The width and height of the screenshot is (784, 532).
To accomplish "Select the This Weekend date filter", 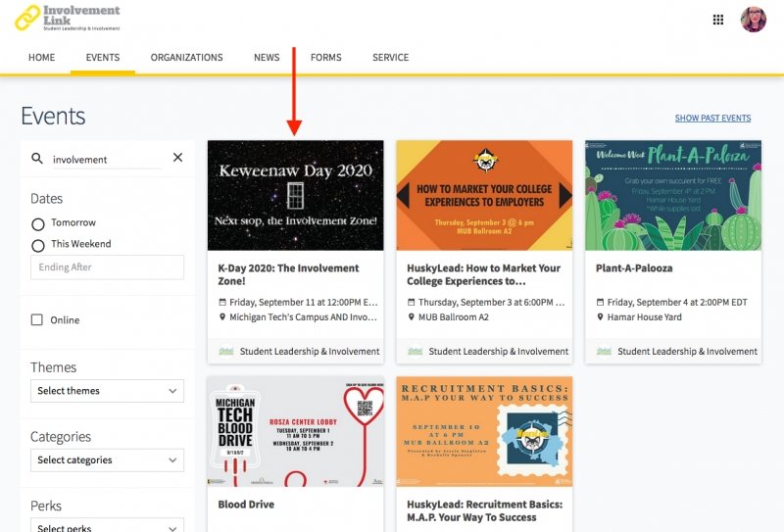I will click(x=38, y=246).
